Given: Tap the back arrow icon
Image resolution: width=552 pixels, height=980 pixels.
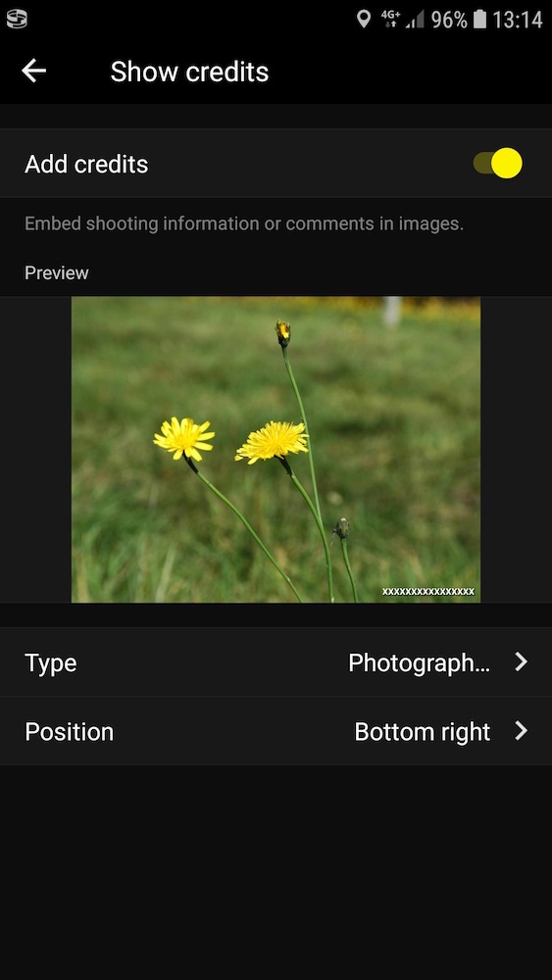Looking at the screenshot, I should [x=33, y=72].
